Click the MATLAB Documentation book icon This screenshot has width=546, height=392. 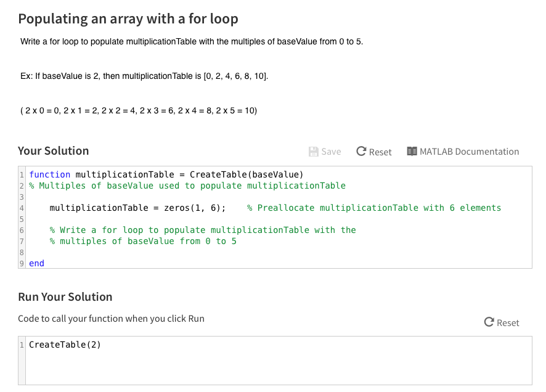[412, 152]
